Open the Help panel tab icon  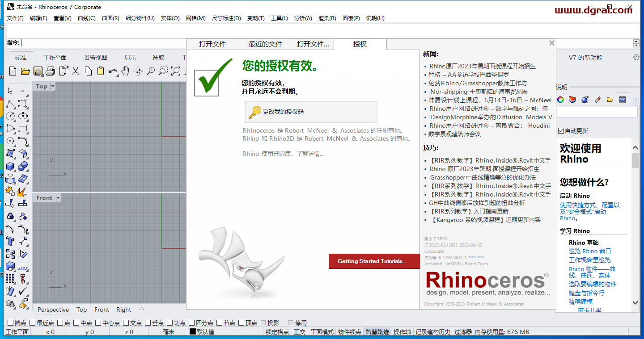point(622,99)
